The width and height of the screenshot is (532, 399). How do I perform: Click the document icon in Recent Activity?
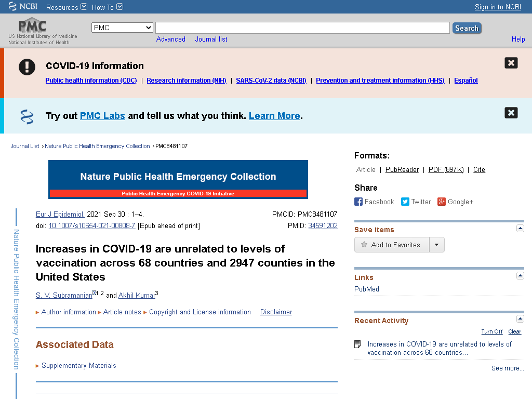pos(357,344)
